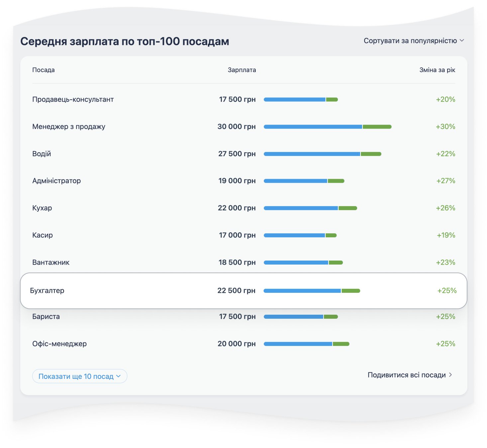This screenshot has height=448, width=487.
Task: Open 'Подивитися всі посади' link
Action: click(406, 375)
